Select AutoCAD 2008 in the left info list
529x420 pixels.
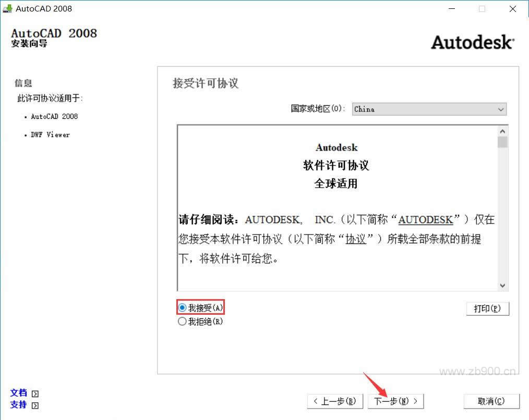55,116
